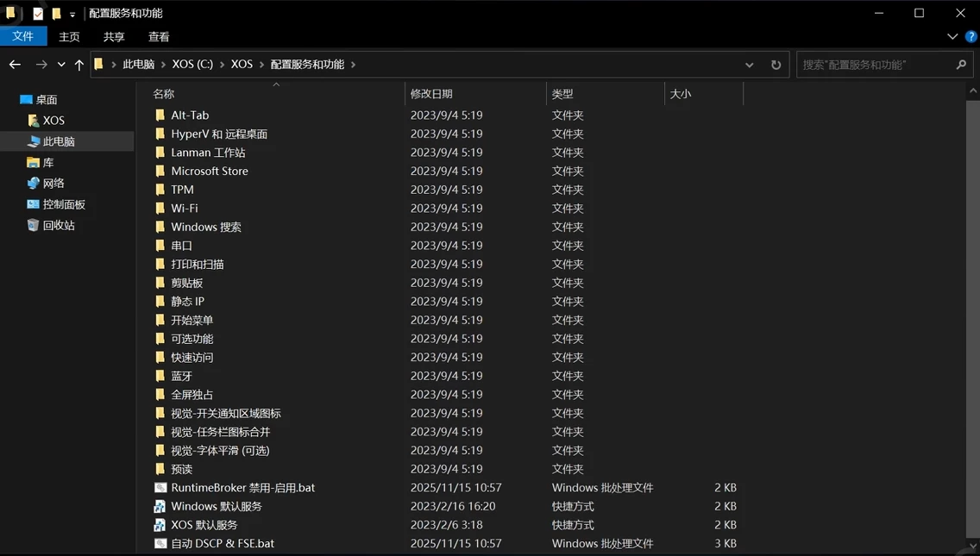Click the up one level arrow
Screen dimensions: 980x556
pyautogui.click(x=79, y=65)
